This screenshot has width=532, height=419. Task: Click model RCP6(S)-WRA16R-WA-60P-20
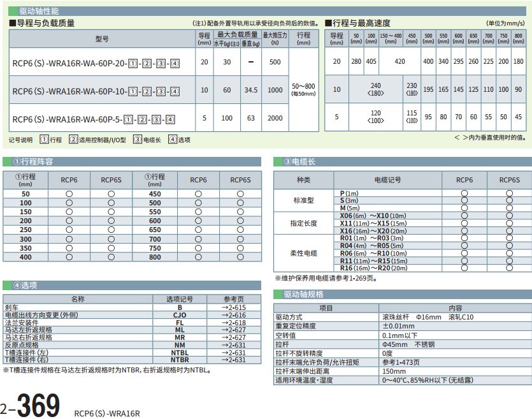pyautogui.click(x=96, y=64)
